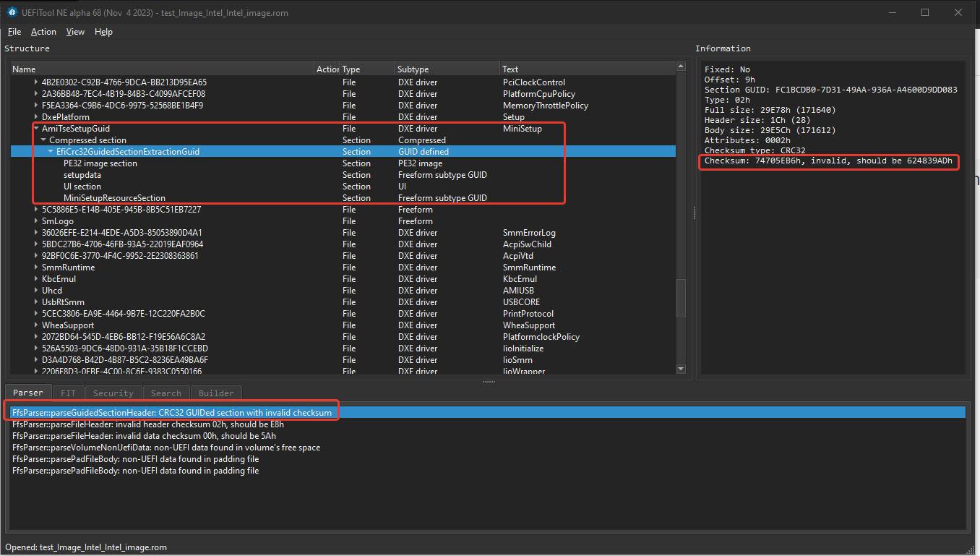Click the Action column header
980x556 pixels.
click(327, 69)
